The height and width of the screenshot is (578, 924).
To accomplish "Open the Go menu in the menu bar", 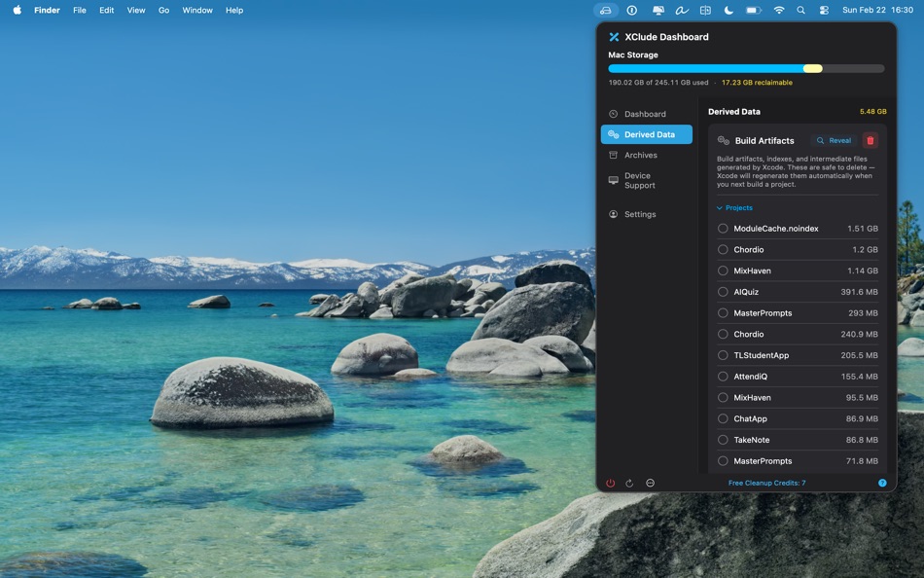I will pos(162,10).
